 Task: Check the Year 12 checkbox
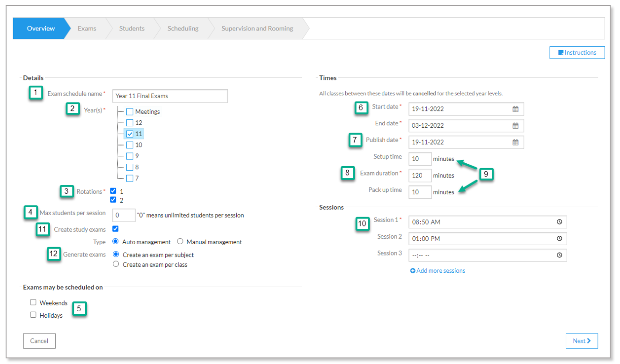point(130,123)
